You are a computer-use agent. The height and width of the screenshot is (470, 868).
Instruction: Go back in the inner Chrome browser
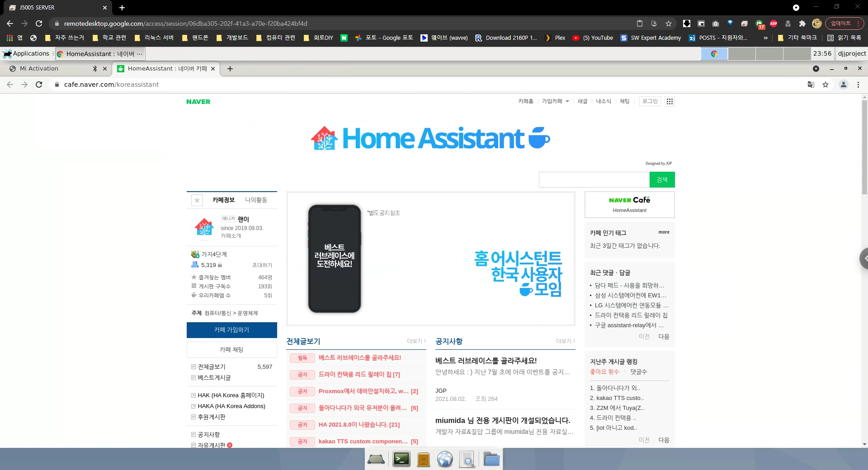click(10, 85)
